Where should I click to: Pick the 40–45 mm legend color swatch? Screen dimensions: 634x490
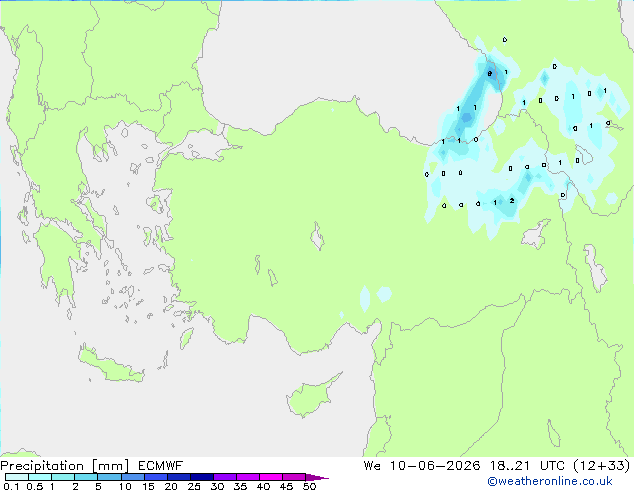coord(271,477)
